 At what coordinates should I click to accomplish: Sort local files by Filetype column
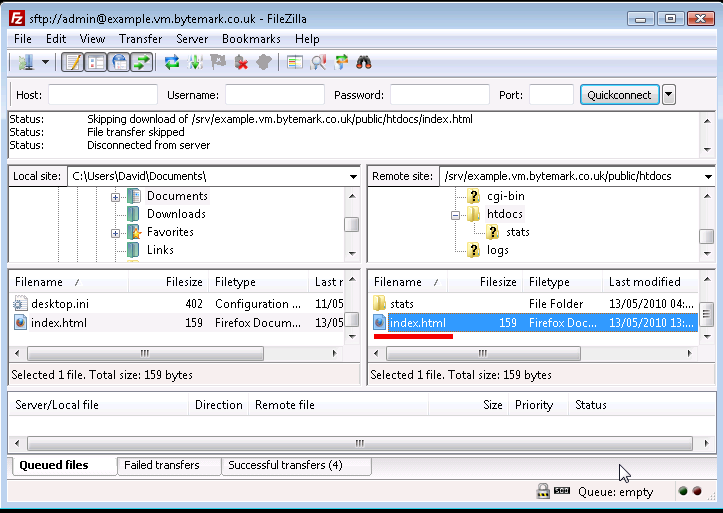tap(258, 282)
